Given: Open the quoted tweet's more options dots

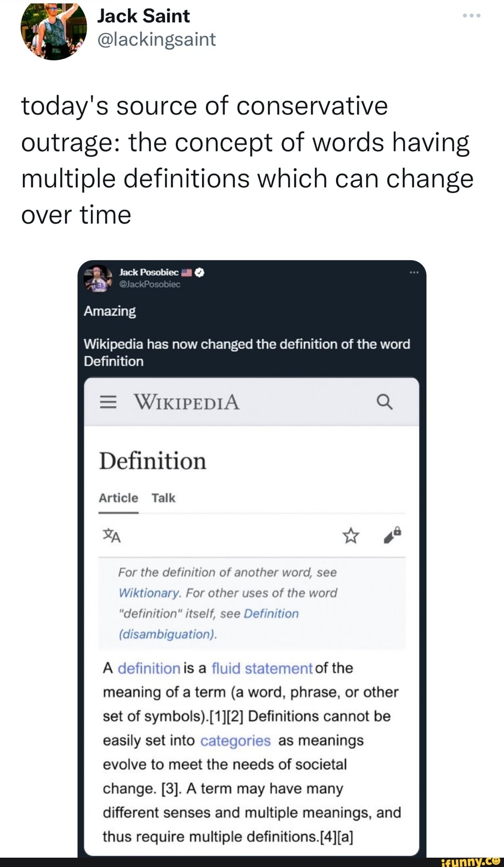Looking at the screenshot, I should [414, 272].
